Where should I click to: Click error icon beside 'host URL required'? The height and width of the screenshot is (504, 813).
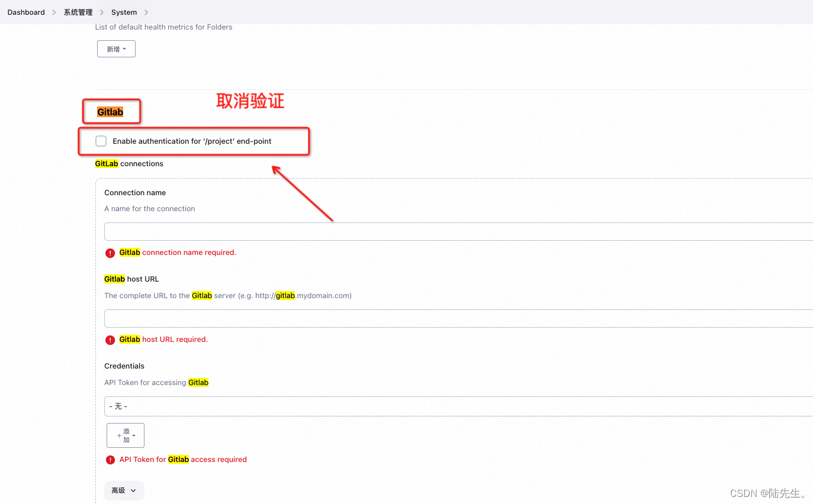(110, 340)
